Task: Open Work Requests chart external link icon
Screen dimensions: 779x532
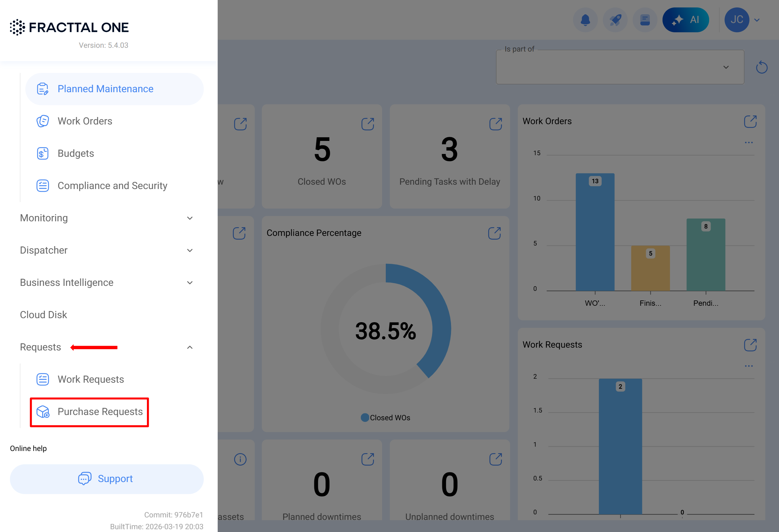Action: coord(750,345)
